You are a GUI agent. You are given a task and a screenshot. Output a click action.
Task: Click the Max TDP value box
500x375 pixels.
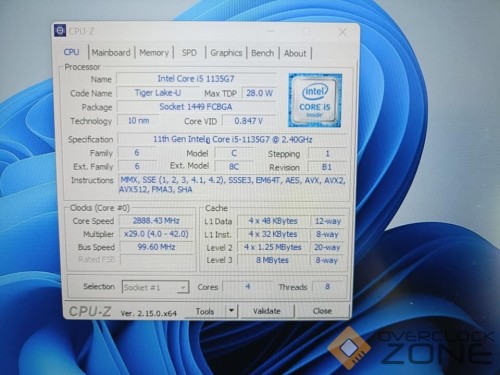(259, 93)
